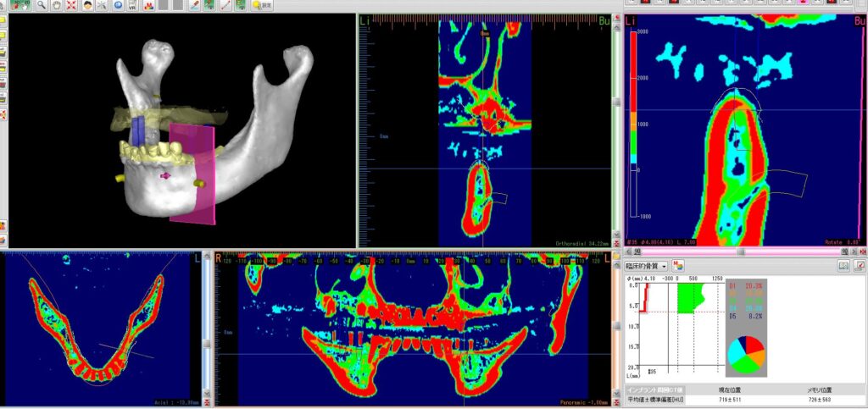Open the 臨床的骨質 dropdown

coord(646,266)
